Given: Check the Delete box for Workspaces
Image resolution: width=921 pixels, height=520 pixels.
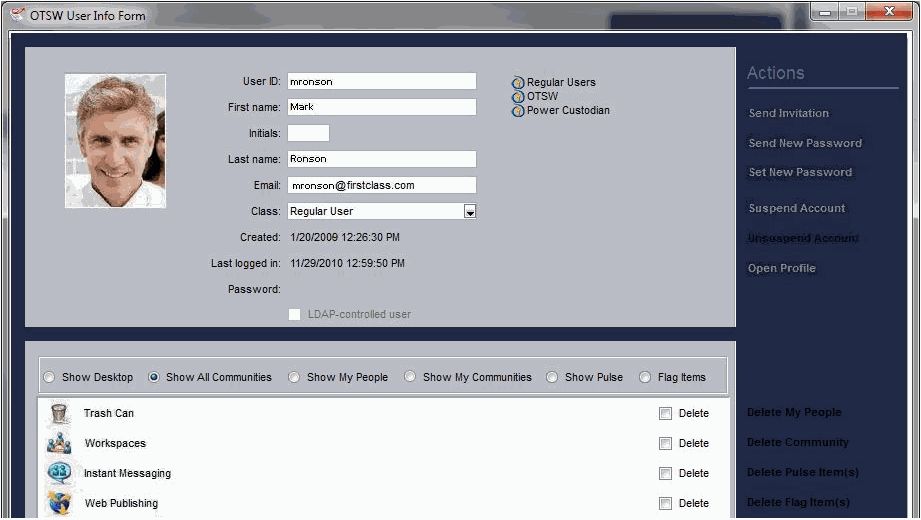Looking at the screenshot, I should point(665,444).
